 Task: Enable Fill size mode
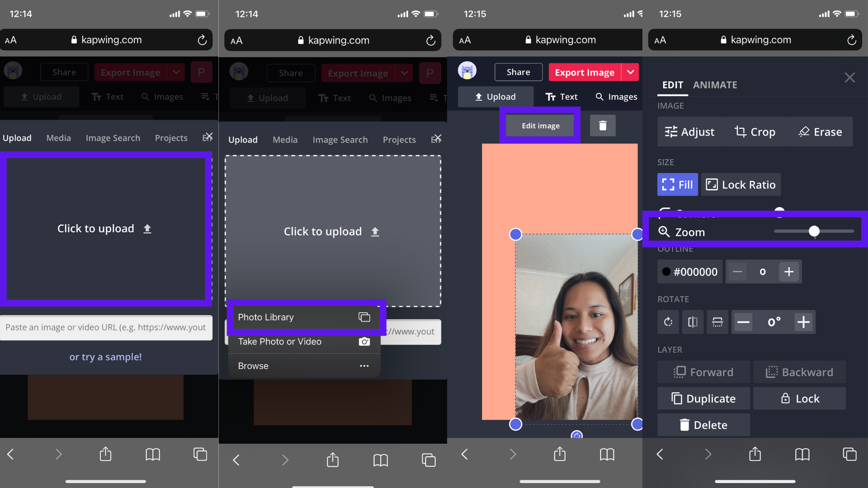(x=677, y=185)
